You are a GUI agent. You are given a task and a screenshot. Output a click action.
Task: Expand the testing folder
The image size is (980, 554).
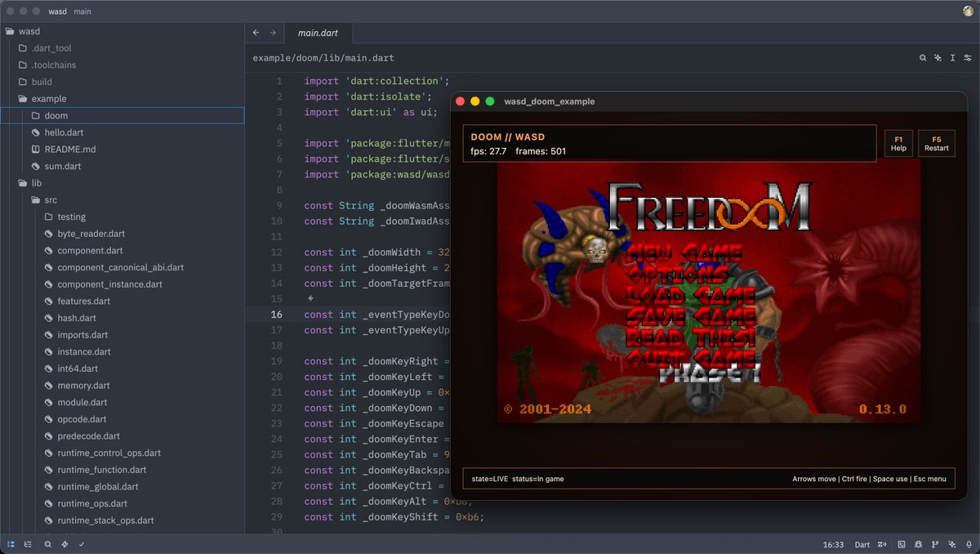122,217
